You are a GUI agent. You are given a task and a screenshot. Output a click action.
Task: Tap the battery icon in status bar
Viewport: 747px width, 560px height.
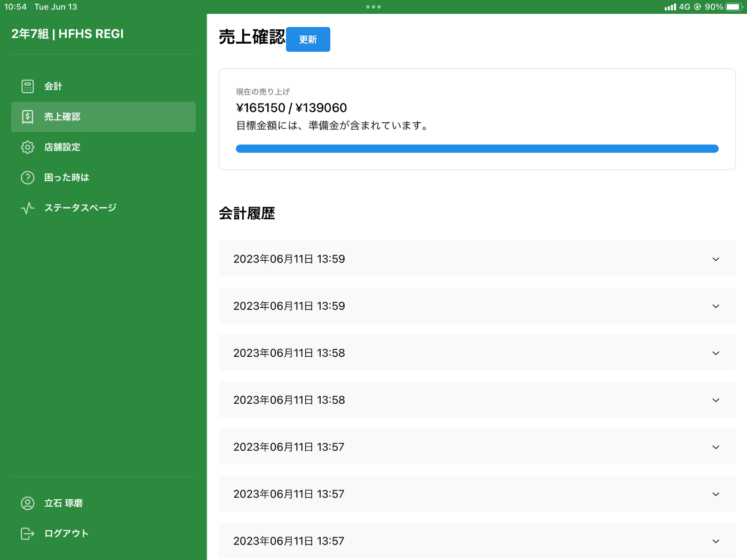tap(734, 7)
